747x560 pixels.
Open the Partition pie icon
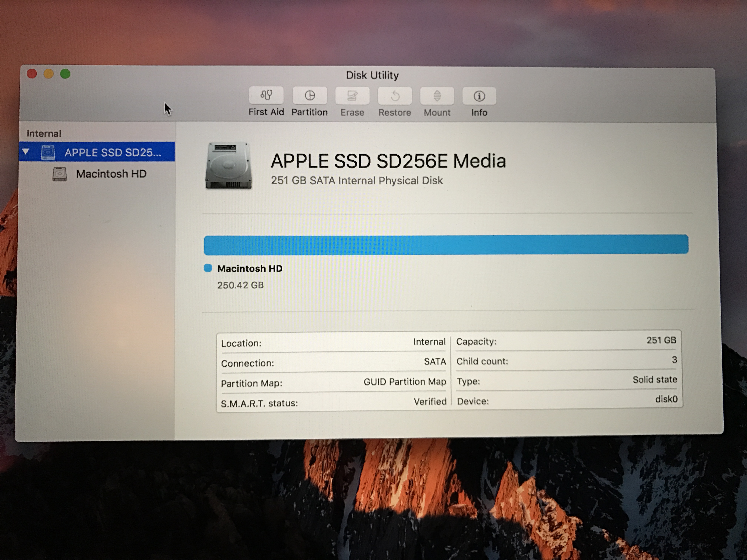(309, 96)
